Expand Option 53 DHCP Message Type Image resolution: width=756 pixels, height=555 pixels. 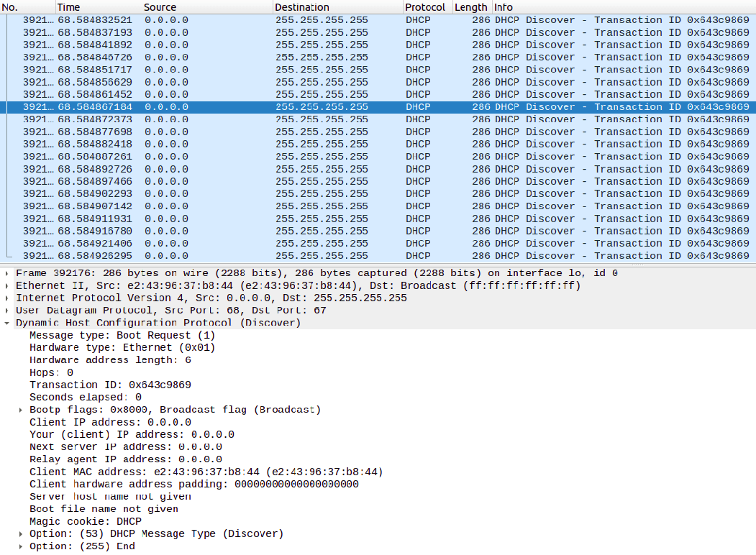[x=19, y=533]
